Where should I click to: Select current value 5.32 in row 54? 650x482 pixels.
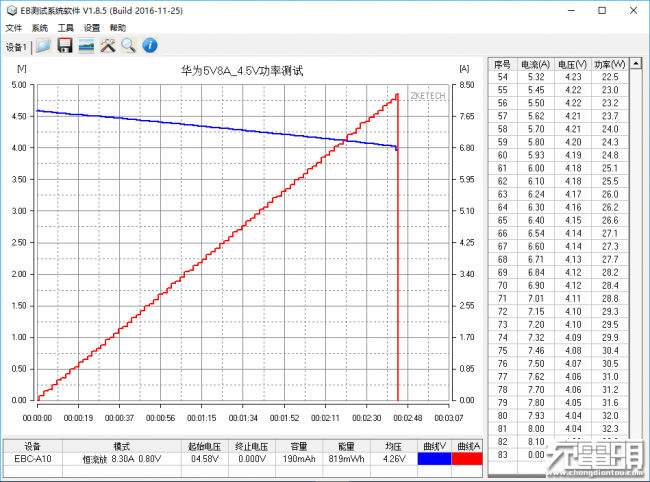click(x=536, y=77)
